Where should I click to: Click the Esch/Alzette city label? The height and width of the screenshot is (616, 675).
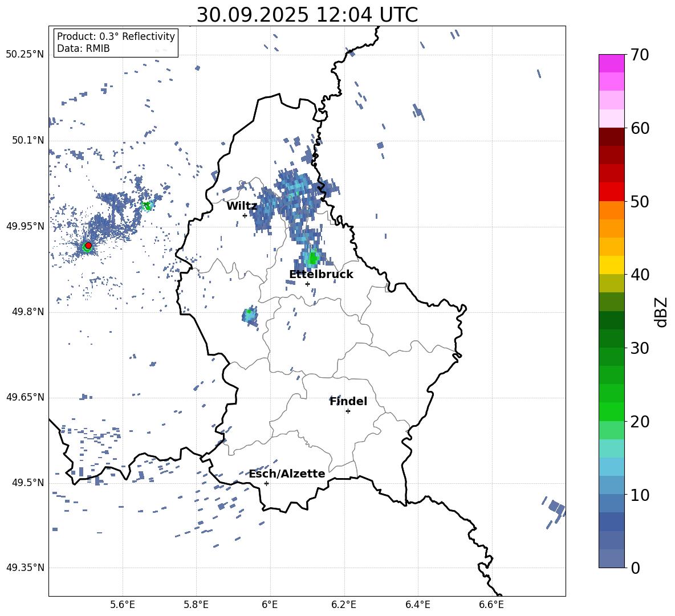coord(287,474)
